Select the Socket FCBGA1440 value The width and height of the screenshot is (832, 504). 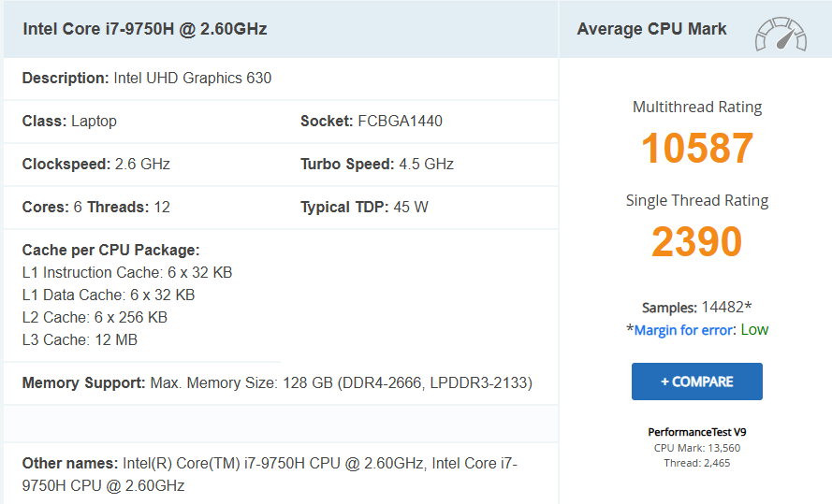pos(400,122)
